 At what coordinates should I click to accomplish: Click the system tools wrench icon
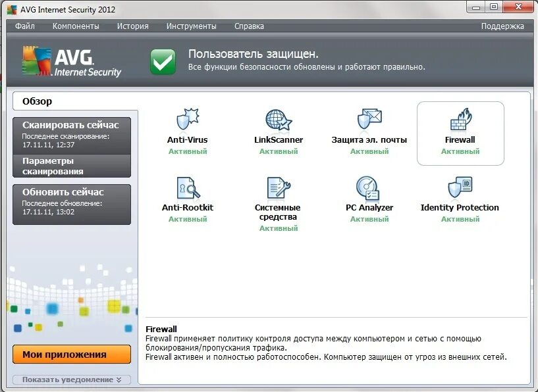pyautogui.click(x=279, y=187)
